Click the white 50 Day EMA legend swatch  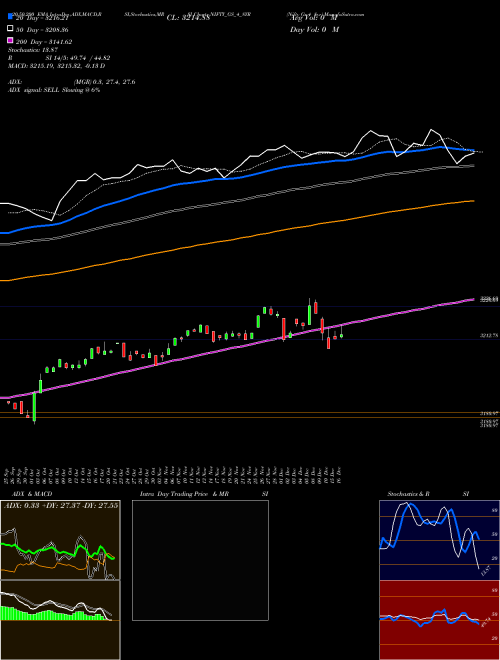tap(11, 29)
